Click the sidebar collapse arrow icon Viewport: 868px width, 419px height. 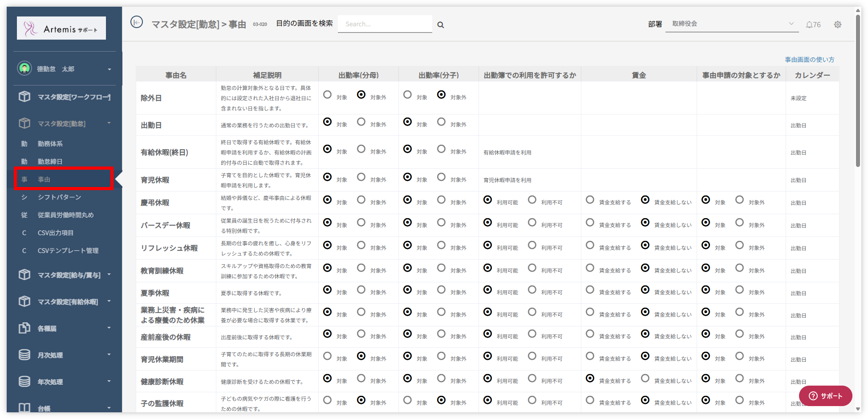(137, 22)
